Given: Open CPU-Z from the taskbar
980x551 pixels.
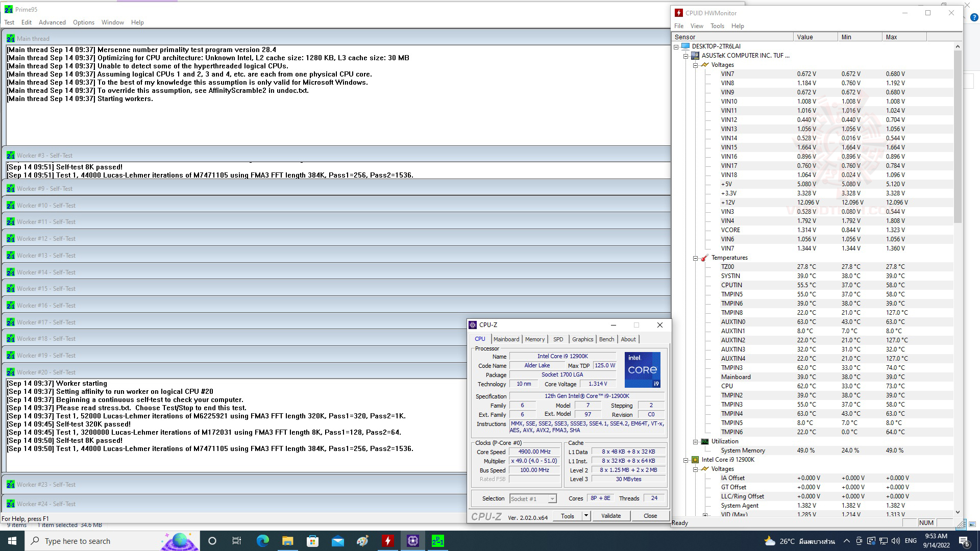Looking at the screenshot, I should (x=413, y=541).
